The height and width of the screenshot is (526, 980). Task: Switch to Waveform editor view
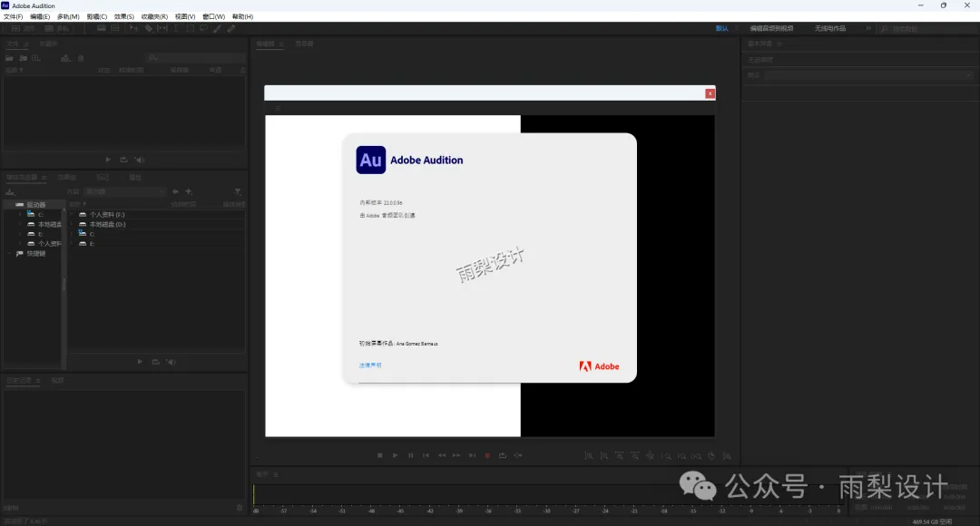[x=23, y=29]
